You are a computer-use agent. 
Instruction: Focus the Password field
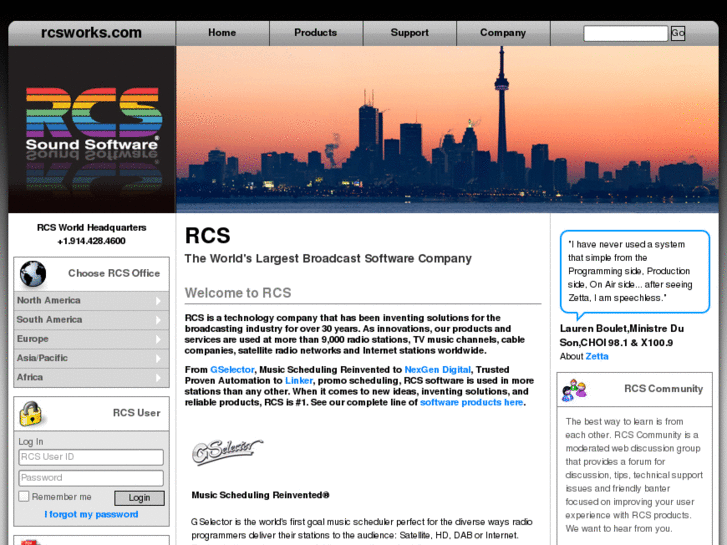pyautogui.click(x=91, y=478)
